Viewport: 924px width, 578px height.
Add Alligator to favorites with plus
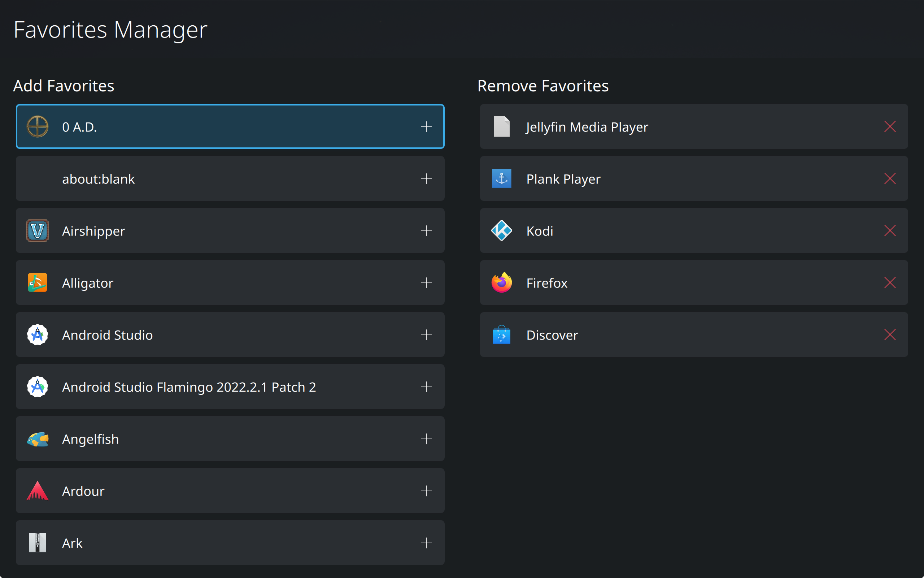tap(426, 282)
